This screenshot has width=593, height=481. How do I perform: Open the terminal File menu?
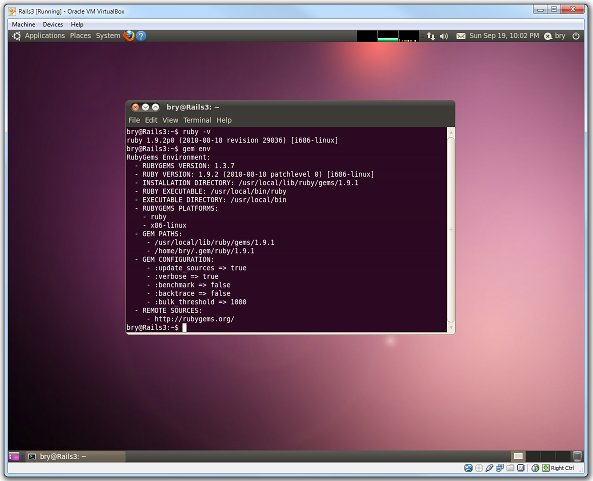[x=134, y=120]
